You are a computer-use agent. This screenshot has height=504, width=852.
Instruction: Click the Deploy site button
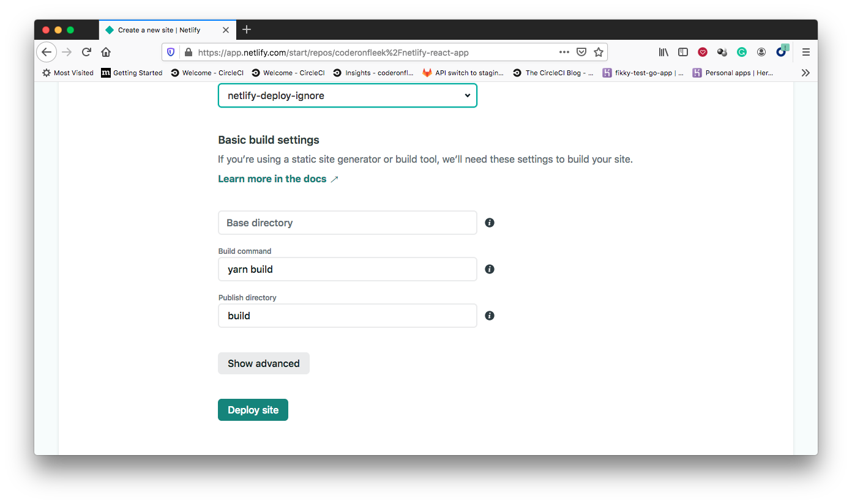tap(253, 410)
